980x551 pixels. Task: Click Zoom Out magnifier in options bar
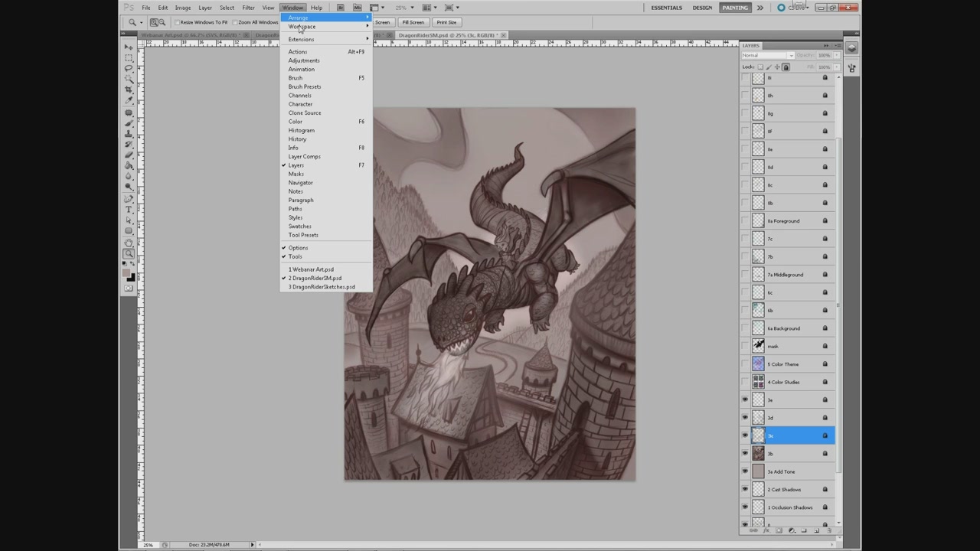tap(162, 22)
